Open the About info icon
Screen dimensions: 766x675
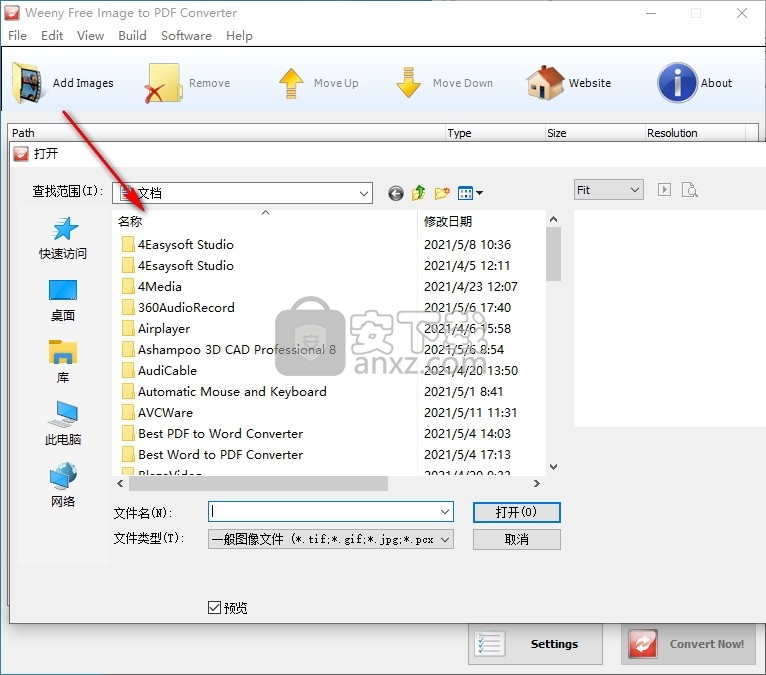coord(677,83)
